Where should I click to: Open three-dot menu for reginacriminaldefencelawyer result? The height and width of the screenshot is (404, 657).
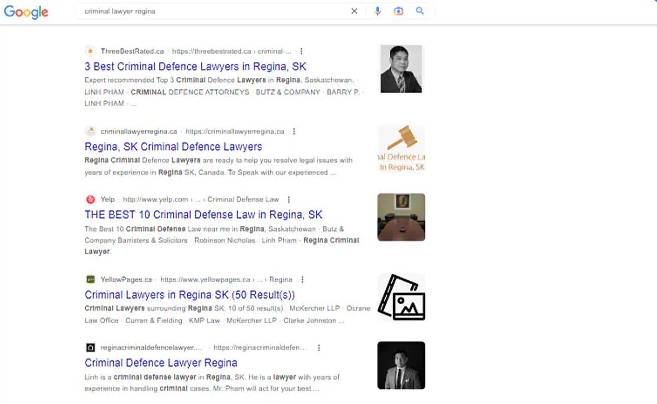[318, 347]
